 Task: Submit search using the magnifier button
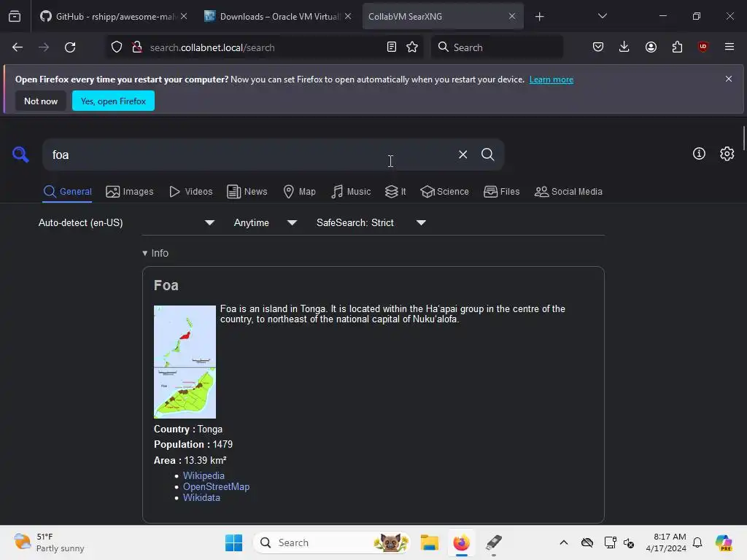[x=487, y=155]
